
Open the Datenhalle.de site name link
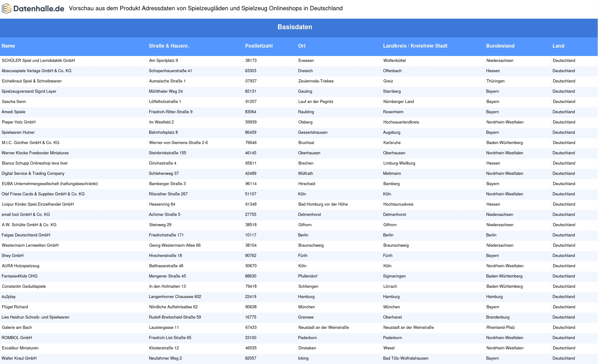[x=39, y=9]
